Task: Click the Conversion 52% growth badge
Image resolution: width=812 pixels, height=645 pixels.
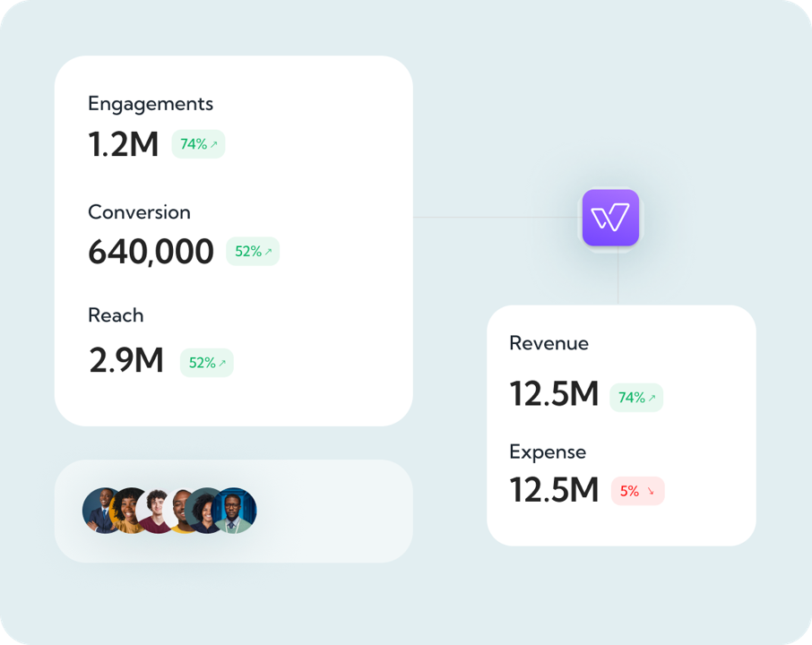Action: pos(253,252)
